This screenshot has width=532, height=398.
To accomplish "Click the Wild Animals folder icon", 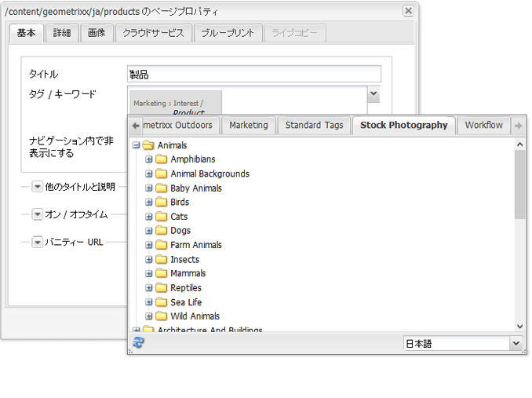I will pyautogui.click(x=161, y=316).
